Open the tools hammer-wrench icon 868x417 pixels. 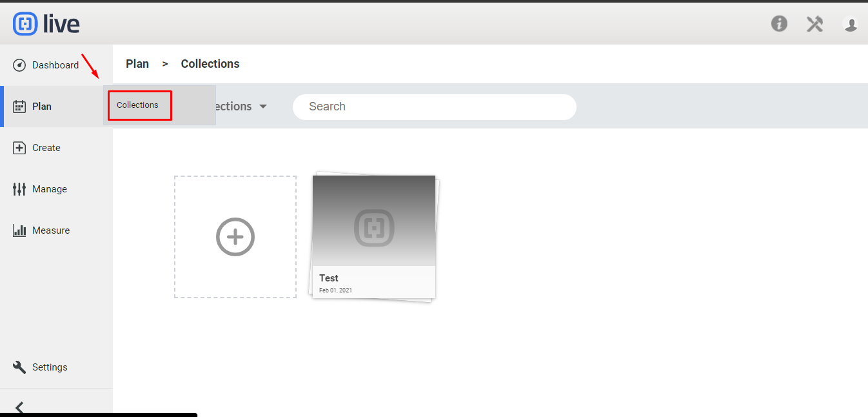(814, 24)
